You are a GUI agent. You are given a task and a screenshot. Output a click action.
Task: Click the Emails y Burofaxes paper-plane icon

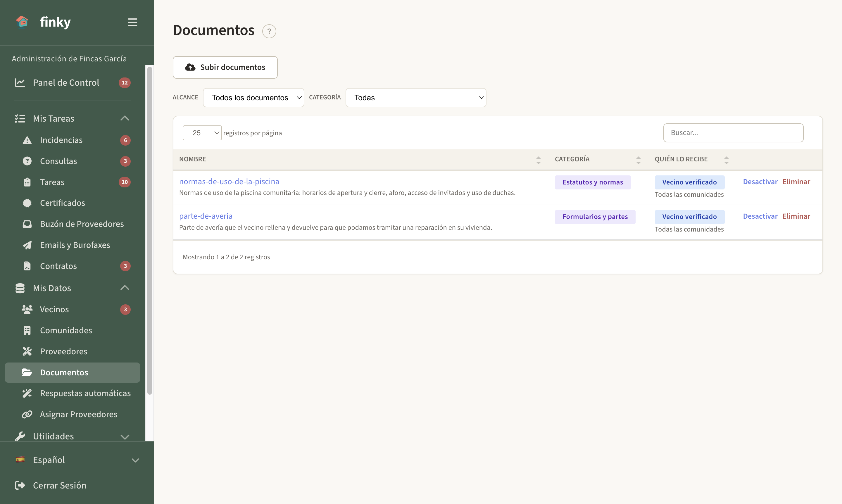click(x=27, y=245)
